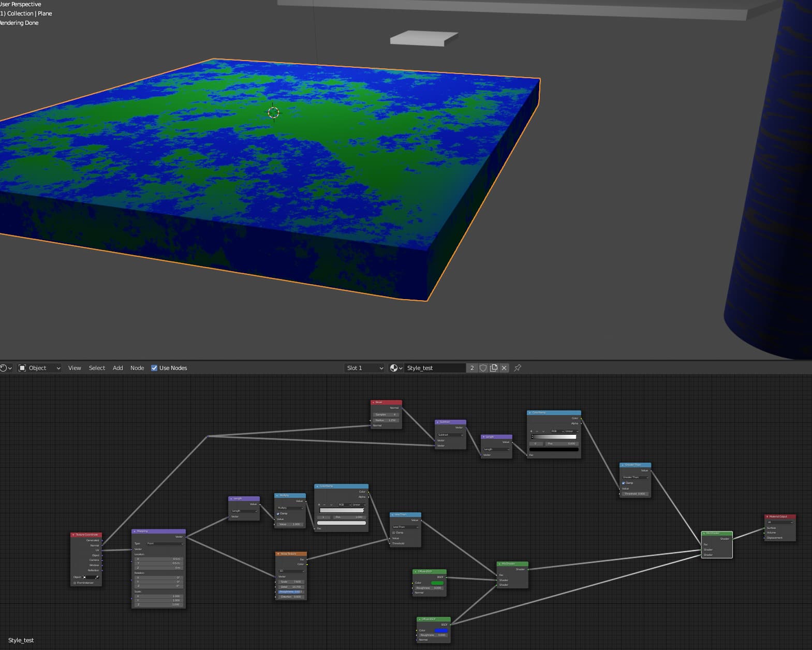Collapse the Mapping node with its header triangle
812x650 pixels.
pos(135,531)
